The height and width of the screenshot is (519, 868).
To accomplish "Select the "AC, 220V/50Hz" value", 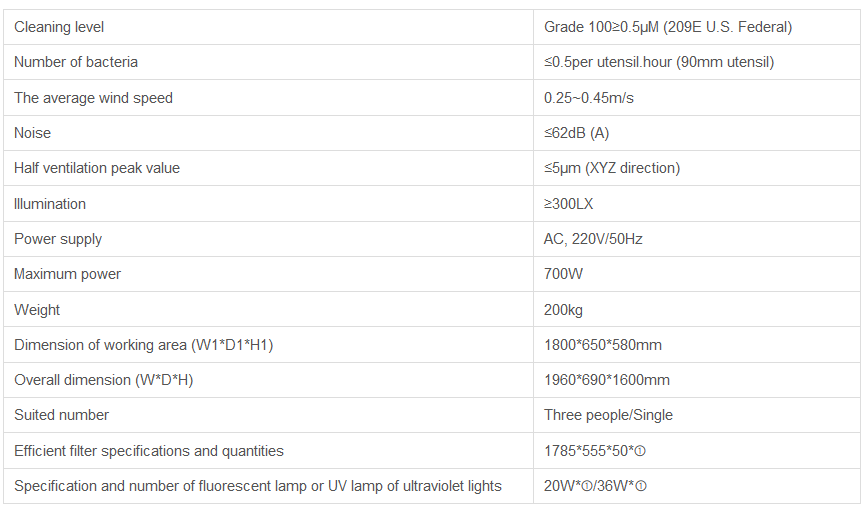I will click(594, 239).
